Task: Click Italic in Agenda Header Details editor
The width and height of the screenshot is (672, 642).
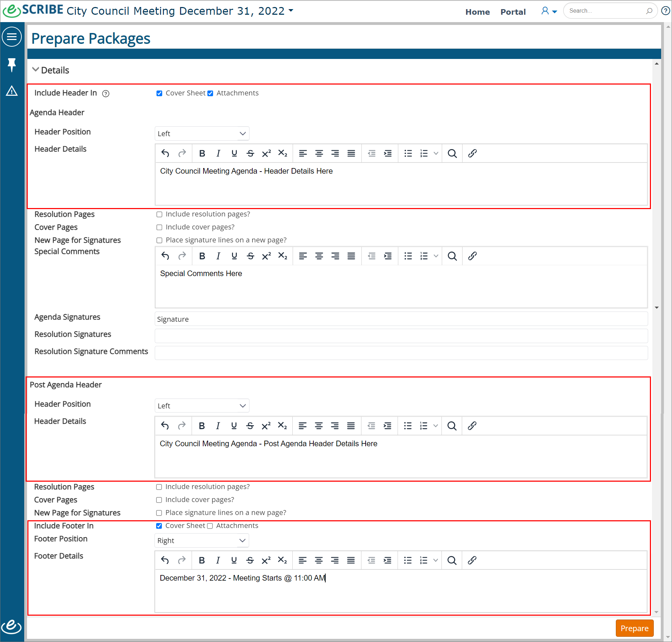Action: (x=218, y=153)
